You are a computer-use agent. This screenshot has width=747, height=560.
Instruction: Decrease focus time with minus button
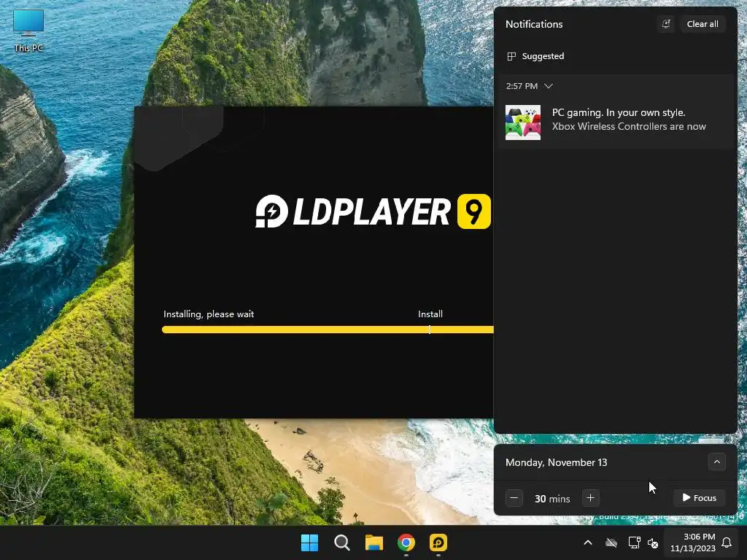[x=514, y=498]
